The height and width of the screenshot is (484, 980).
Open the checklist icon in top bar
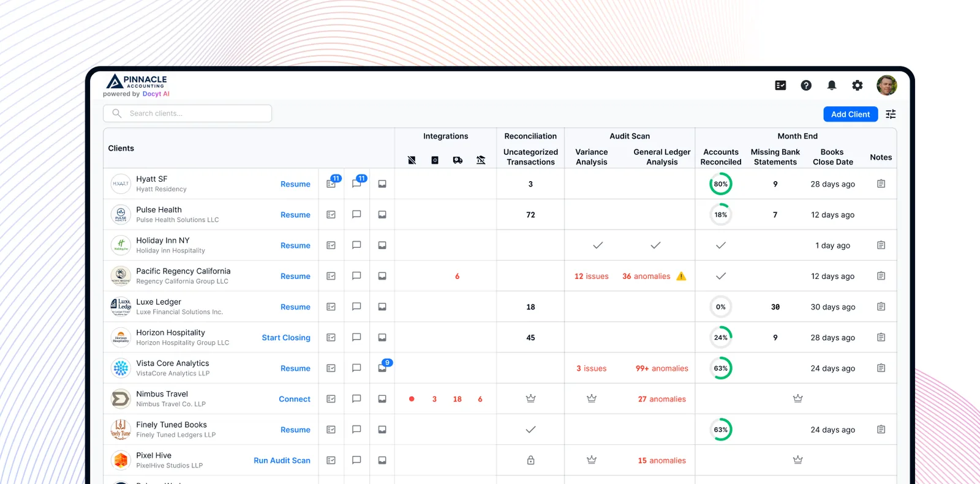coord(780,86)
